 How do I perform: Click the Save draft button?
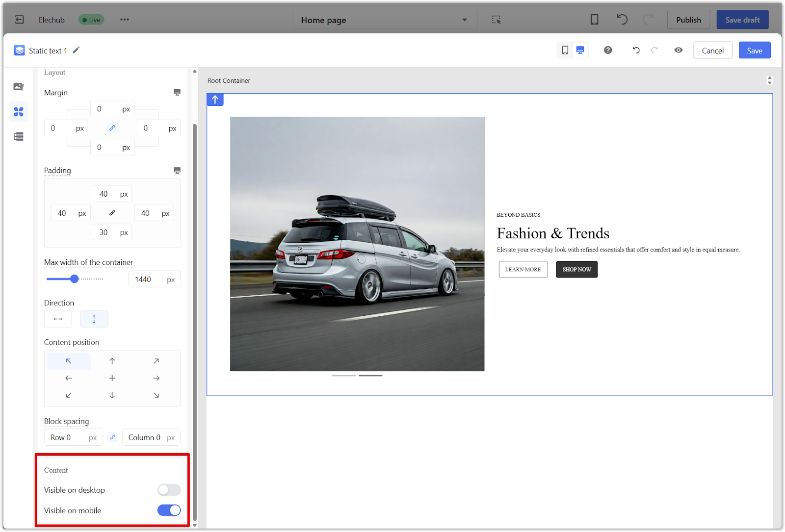[x=742, y=20]
